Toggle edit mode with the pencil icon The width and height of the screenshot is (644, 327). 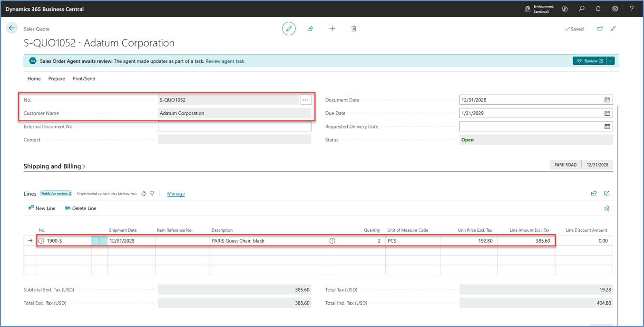289,29
